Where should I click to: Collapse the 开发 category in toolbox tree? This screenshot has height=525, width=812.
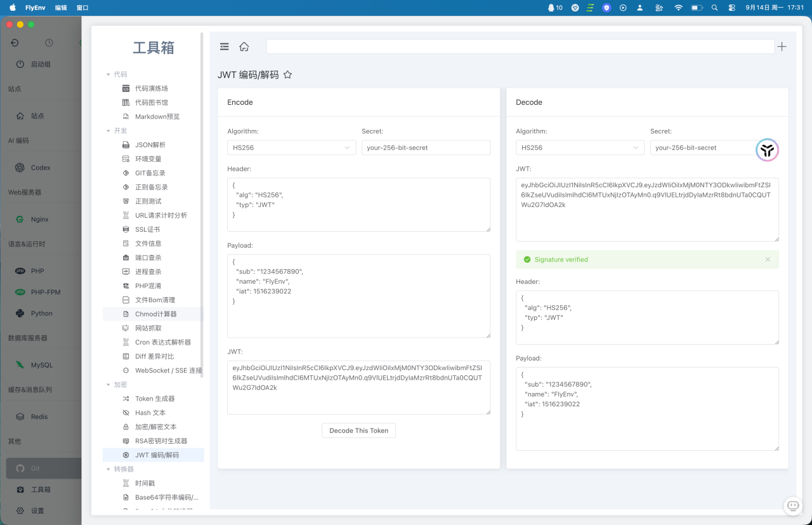108,131
